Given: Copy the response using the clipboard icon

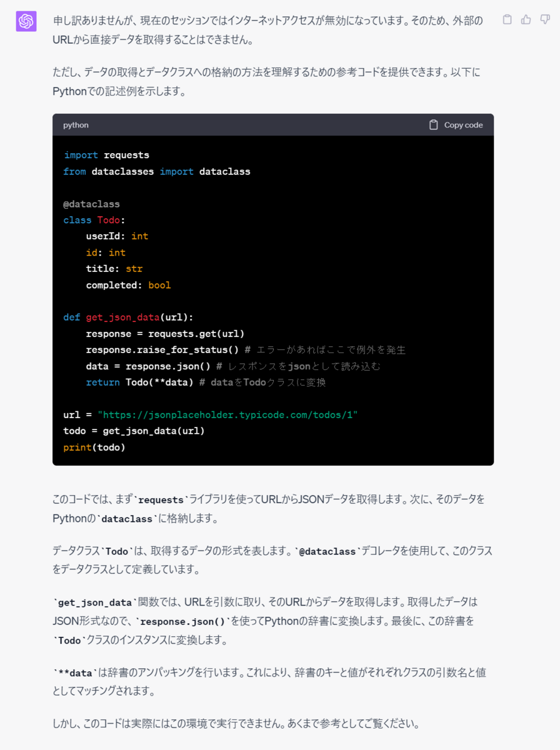Looking at the screenshot, I should pyautogui.click(x=507, y=19).
